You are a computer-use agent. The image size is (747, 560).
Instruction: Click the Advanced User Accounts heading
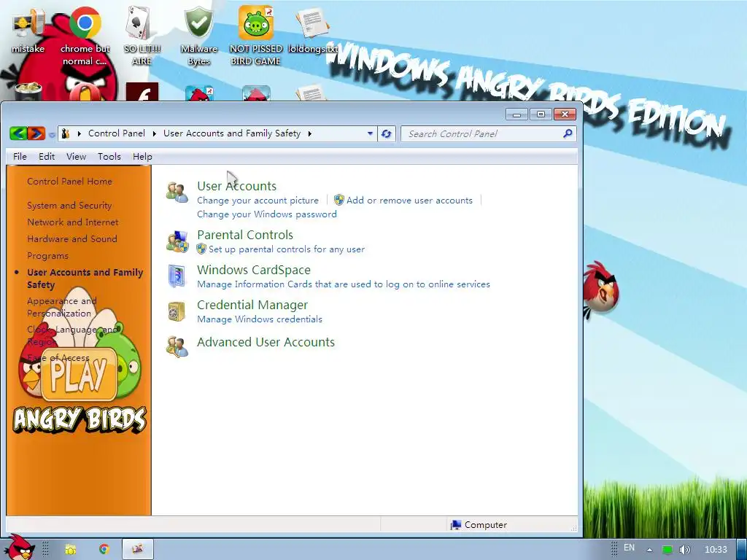pyautogui.click(x=266, y=342)
